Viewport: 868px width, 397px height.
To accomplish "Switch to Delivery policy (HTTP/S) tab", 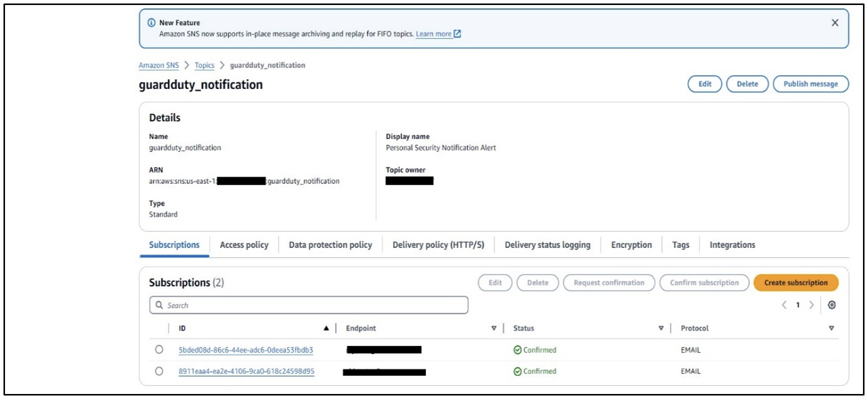I will pyautogui.click(x=438, y=245).
